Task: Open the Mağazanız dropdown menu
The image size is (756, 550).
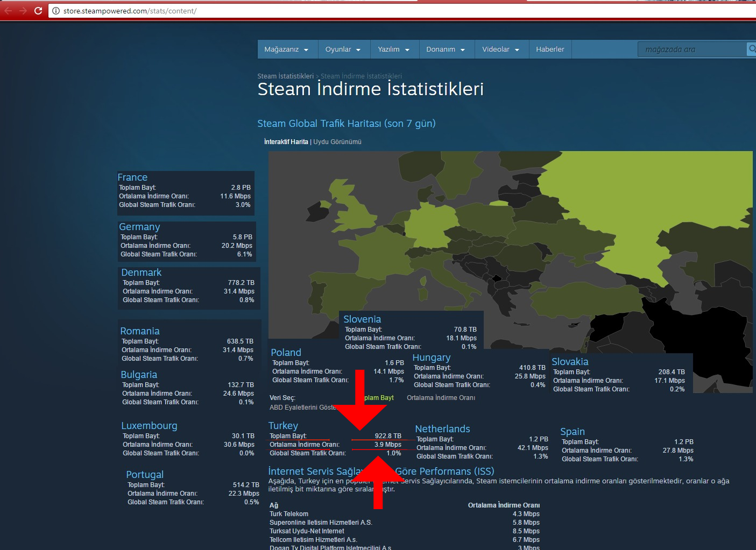Action: [287, 49]
